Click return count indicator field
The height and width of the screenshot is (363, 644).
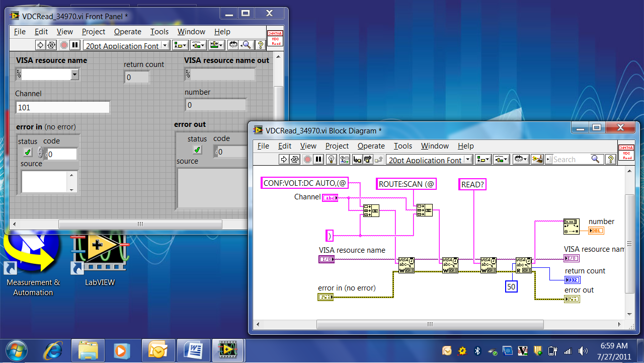coord(136,77)
